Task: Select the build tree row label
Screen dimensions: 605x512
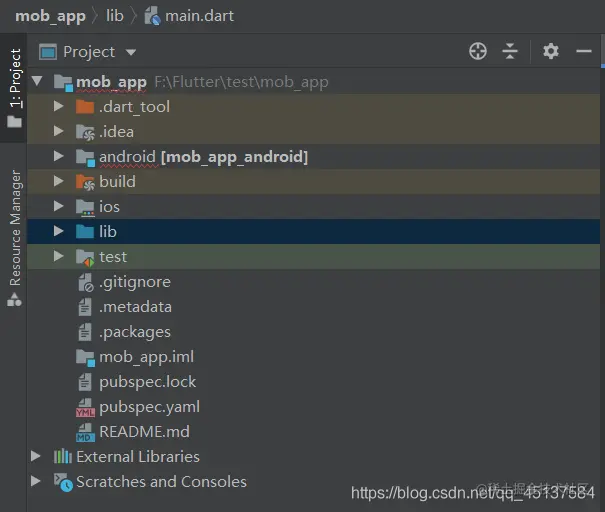Action: coord(117,182)
